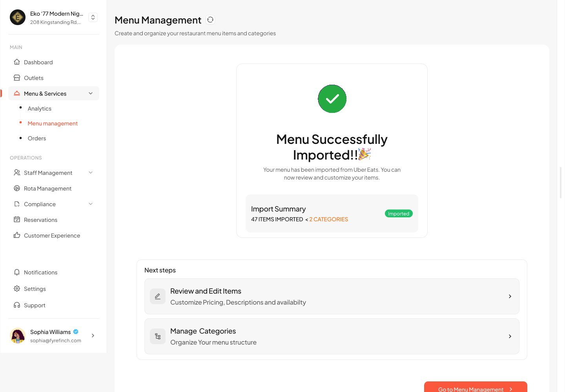Click the party popper emoji
565x392 pixels.
point(365,154)
